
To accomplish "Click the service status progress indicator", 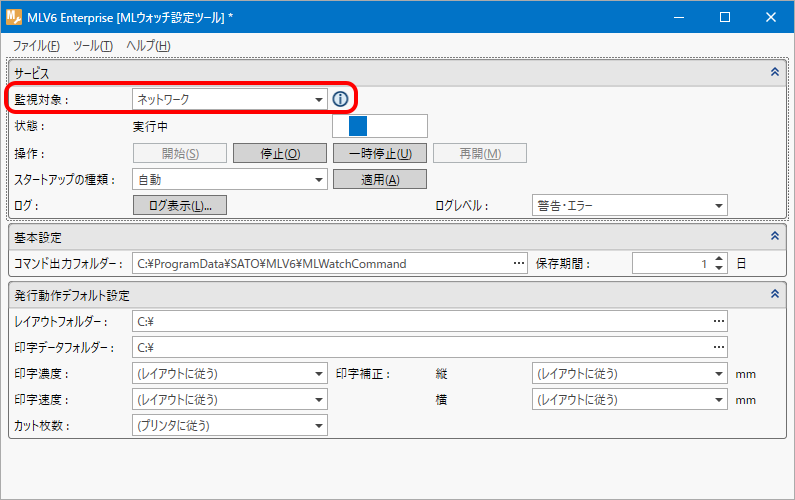I will [x=380, y=126].
